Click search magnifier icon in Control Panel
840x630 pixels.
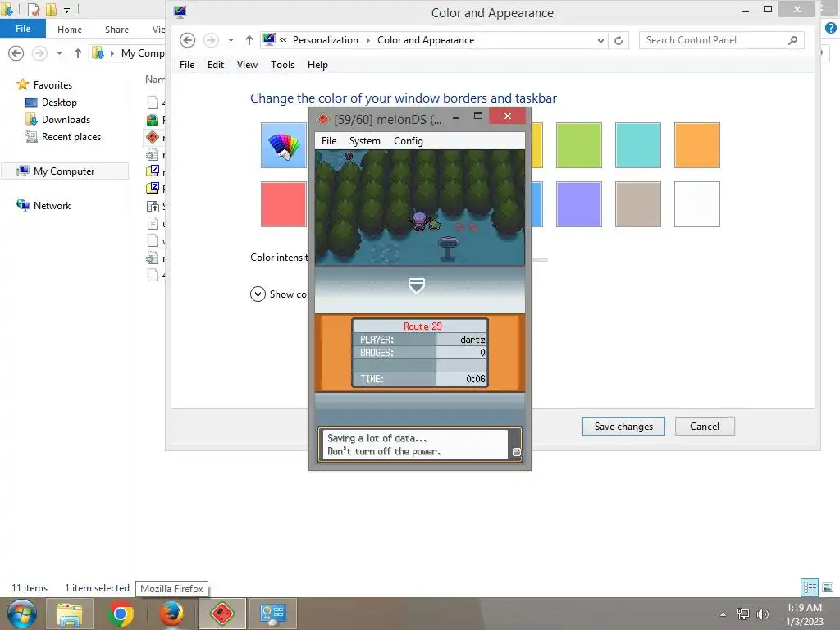click(x=793, y=40)
